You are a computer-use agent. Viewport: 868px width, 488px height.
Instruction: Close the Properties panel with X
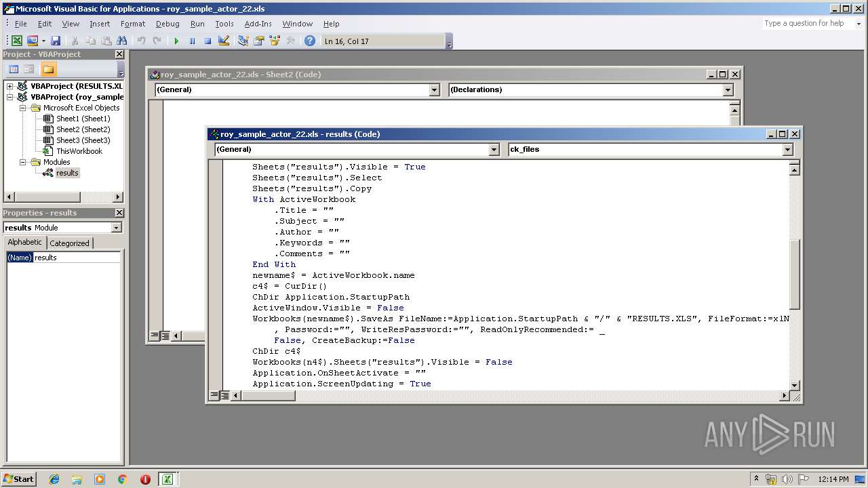click(119, 213)
